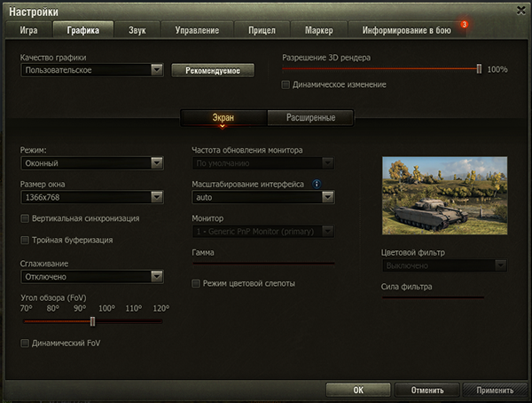Select the Экран sub-tab
This screenshot has width=532, height=403.
(223, 117)
